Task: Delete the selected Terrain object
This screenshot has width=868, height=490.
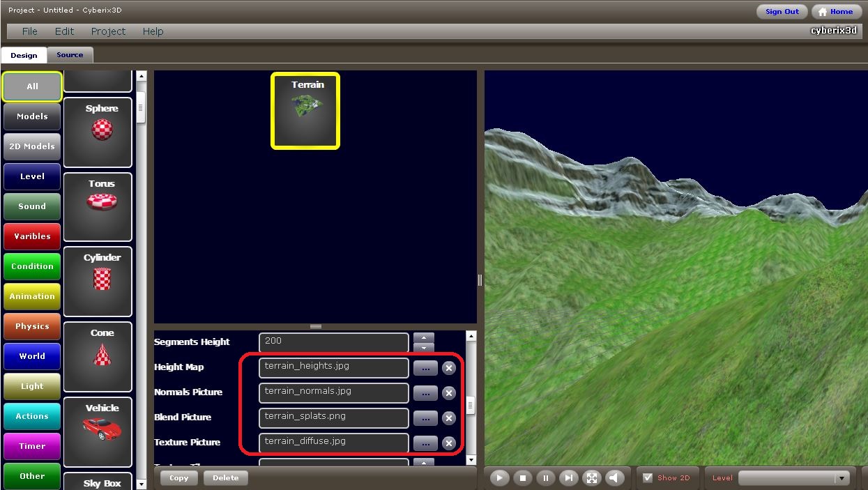Action: click(x=225, y=477)
